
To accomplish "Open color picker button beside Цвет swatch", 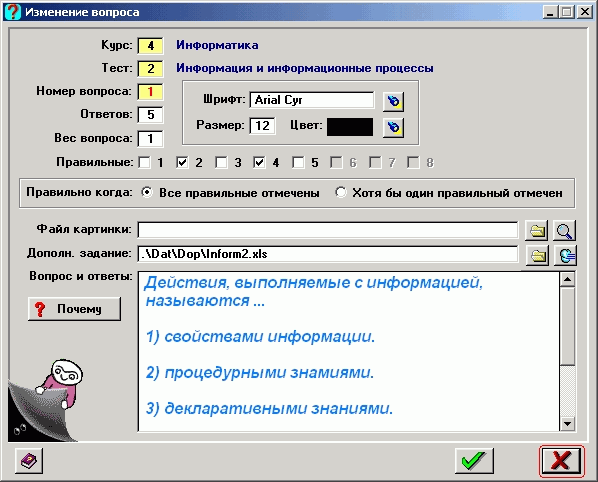I will click(x=393, y=127).
